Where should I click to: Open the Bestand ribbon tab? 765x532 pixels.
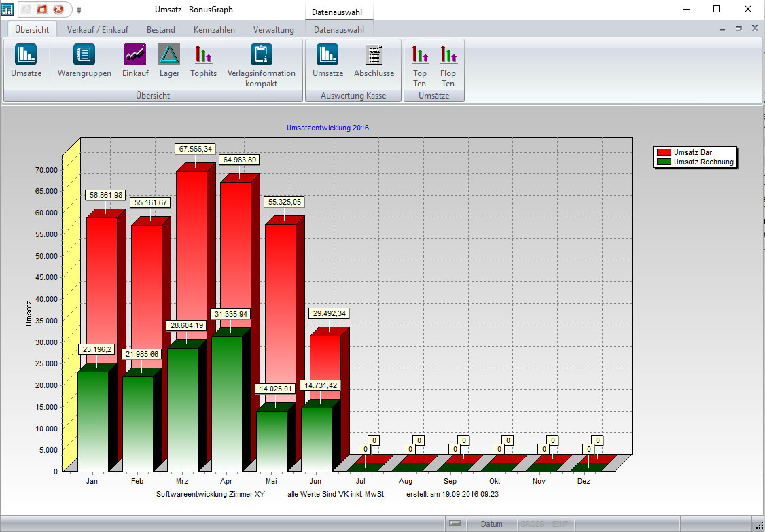point(161,30)
